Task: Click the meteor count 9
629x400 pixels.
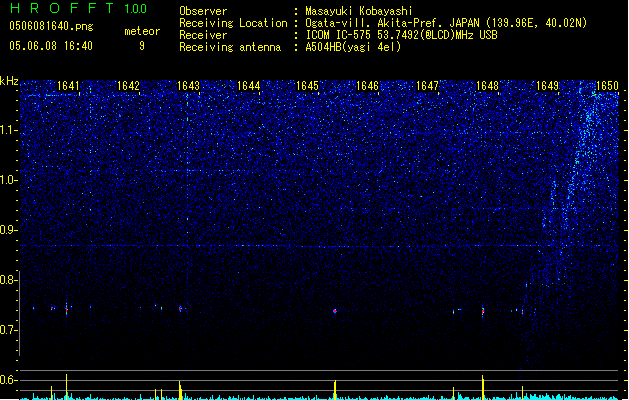Action: pyautogui.click(x=142, y=46)
